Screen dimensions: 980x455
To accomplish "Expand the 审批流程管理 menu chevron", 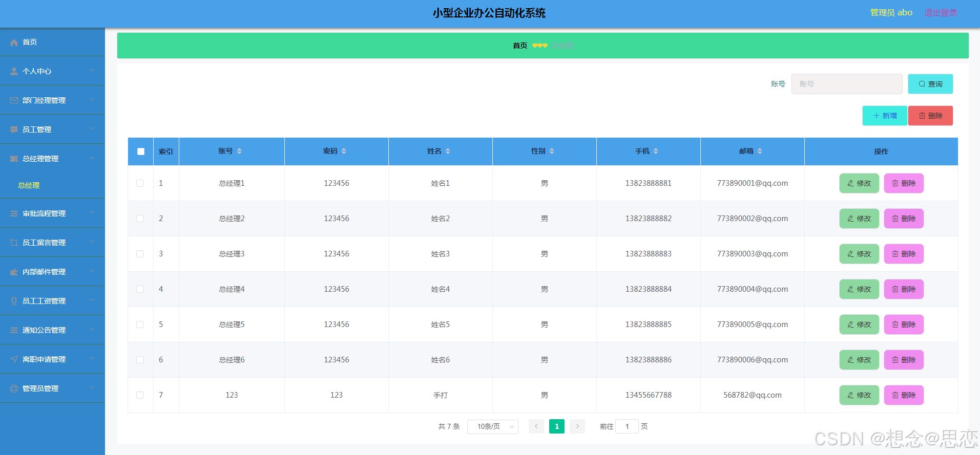I will pyautogui.click(x=92, y=213).
